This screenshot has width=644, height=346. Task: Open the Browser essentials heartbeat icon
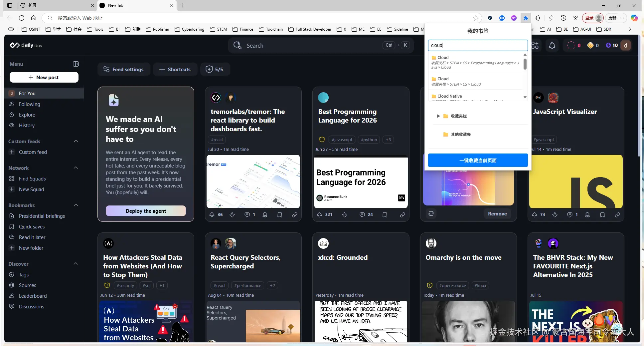(x=575, y=18)
